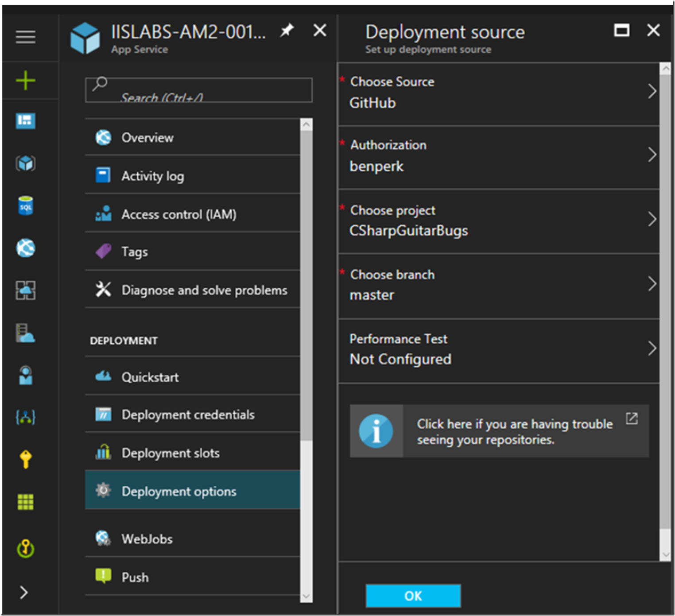Click the Deployment options gear icon

(x=103, y=490)
